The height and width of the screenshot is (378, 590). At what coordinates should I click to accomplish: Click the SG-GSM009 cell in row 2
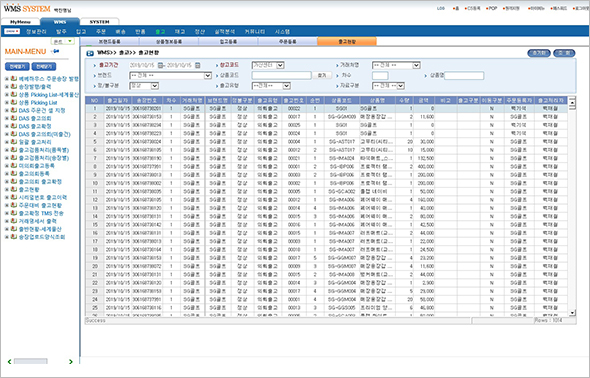click(x=342, y=117)
